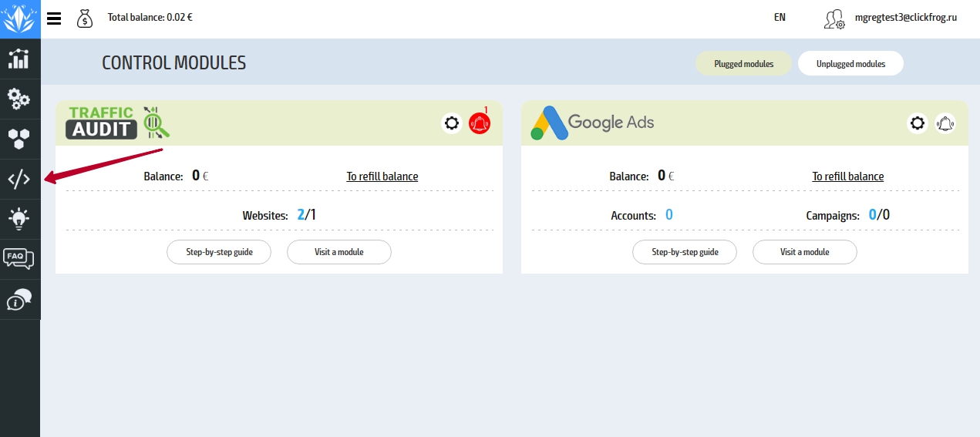Open the hexagon modules sidebar icon

click(x=19, y=139)
